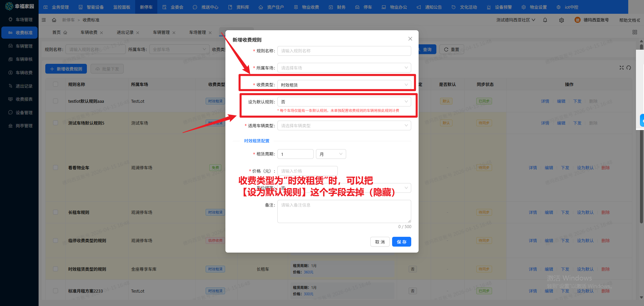Image resolution: width=644 pixels, height=306 pixels.
Task: Collapse sidebar using the menu fold icon
Action: pyautogui.click(x=44, y=20)
